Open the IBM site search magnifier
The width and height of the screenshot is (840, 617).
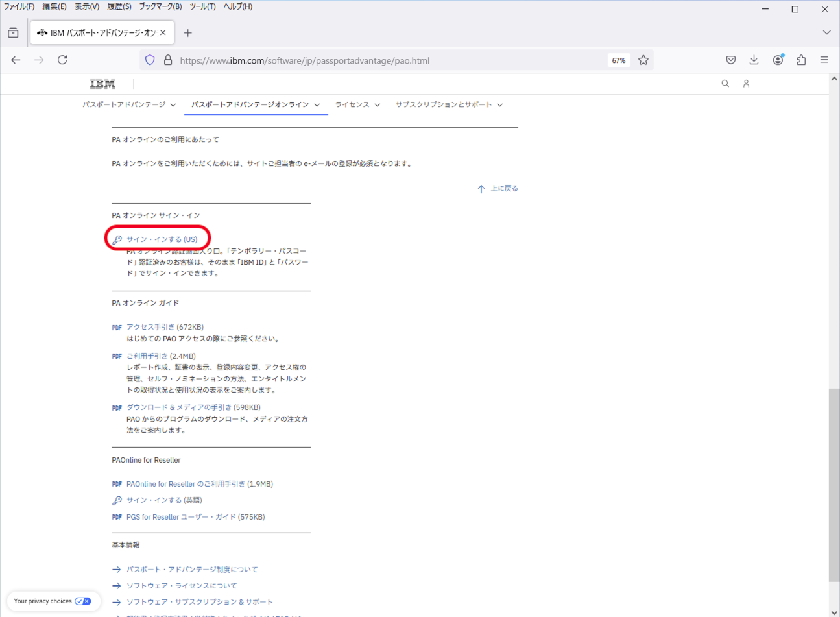coord(725,84)
